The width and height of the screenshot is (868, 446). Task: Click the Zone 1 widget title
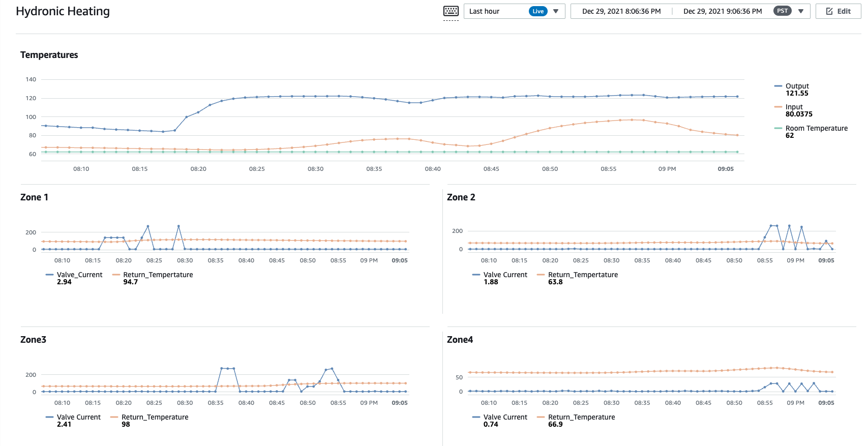coord(34,197)
